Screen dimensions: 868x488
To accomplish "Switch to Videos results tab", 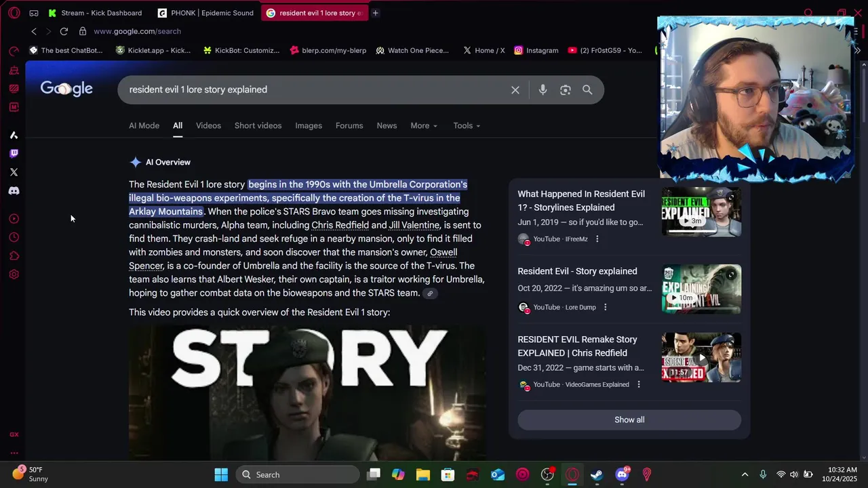I will (x=208, y=125).
